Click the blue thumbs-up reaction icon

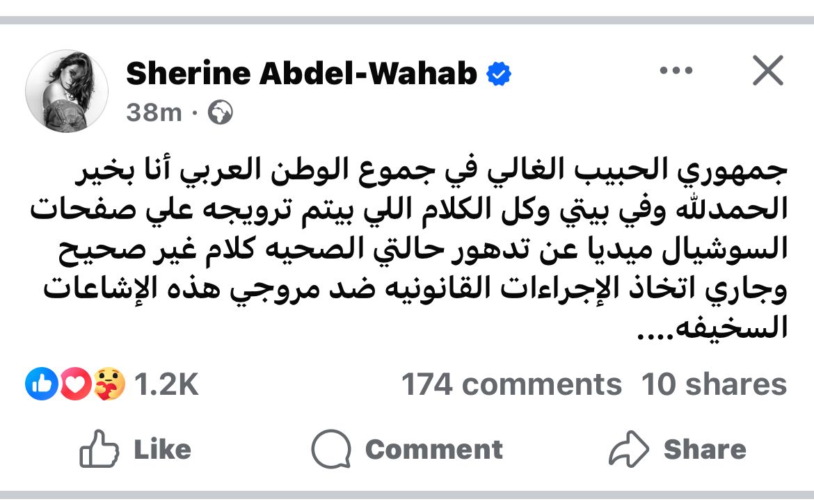(x=41, y=384)
